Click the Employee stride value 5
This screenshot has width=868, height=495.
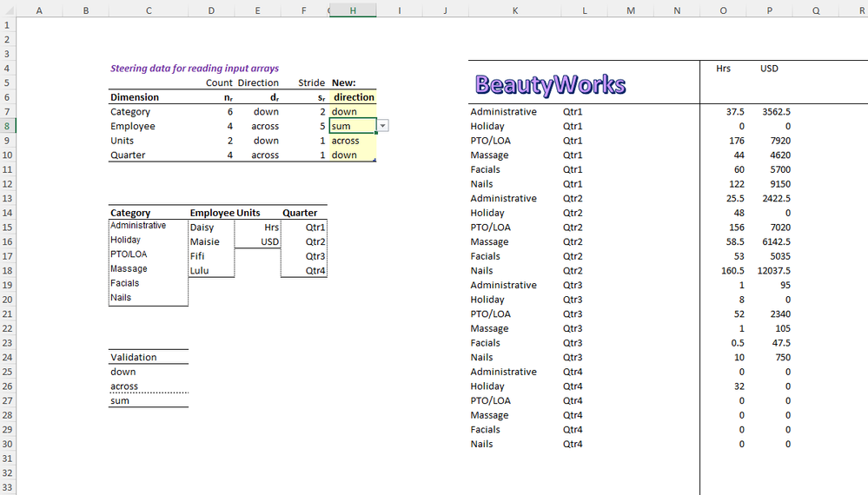pos(322,126)
